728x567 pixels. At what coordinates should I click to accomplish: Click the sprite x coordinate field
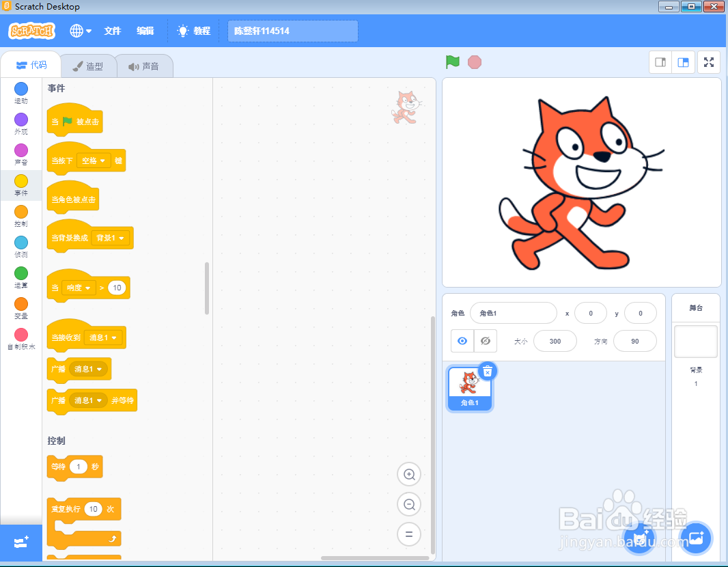pyautogui.click(x=591, y=313)
